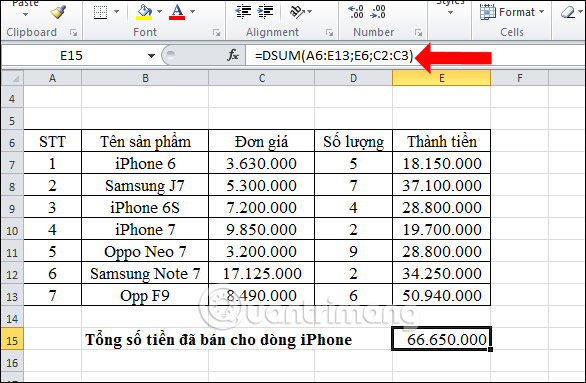Viewport: 586px width, 383px height.
Task: Expand the Styles dropdown arrow
Action: click(x=450, y=13)
